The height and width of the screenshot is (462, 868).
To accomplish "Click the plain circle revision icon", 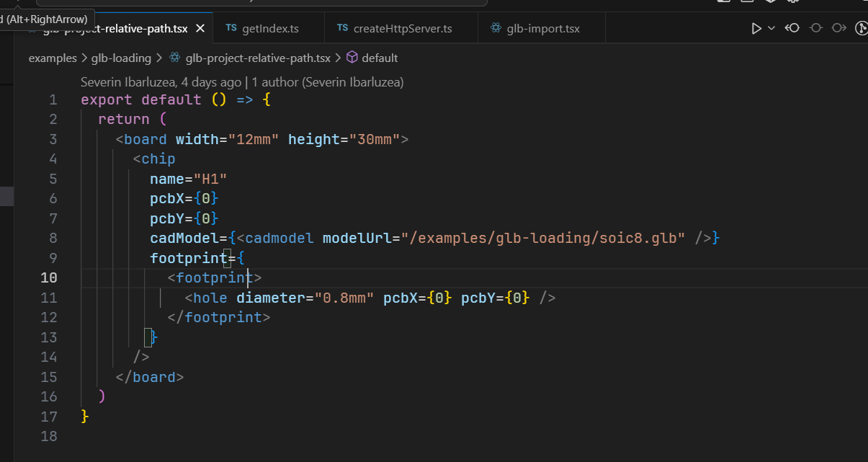I will [x=815, y=29].
